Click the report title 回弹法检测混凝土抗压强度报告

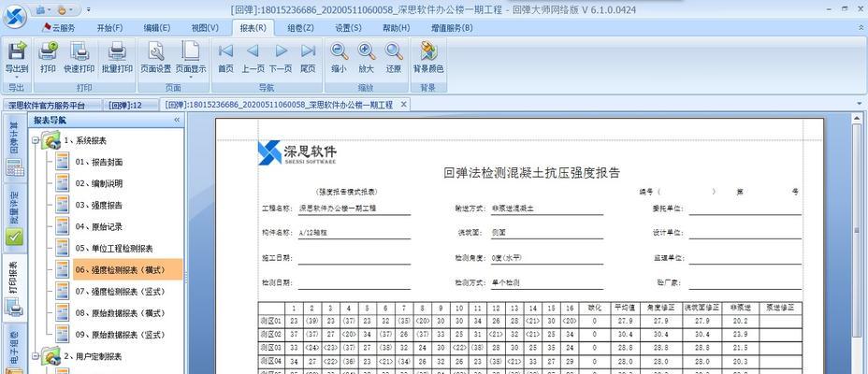click(x=531, y=173)
